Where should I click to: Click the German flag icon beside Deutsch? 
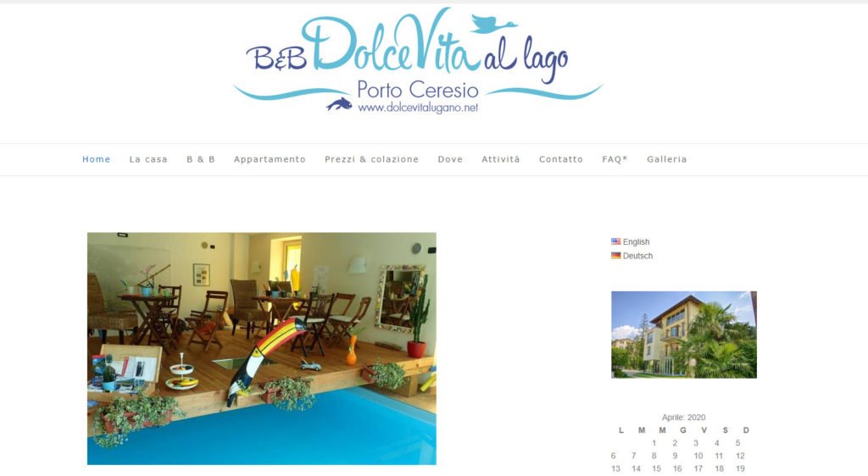click(x=615, y=256)
